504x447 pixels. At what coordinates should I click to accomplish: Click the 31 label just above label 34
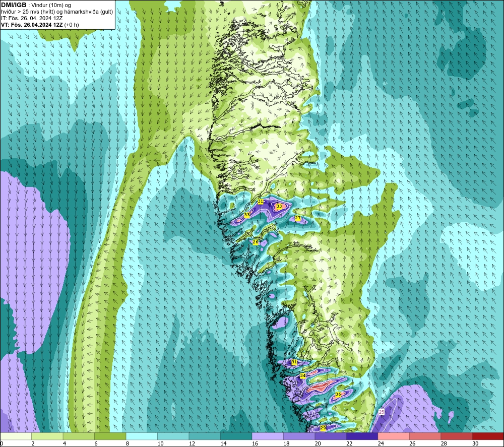pos(294,362)
